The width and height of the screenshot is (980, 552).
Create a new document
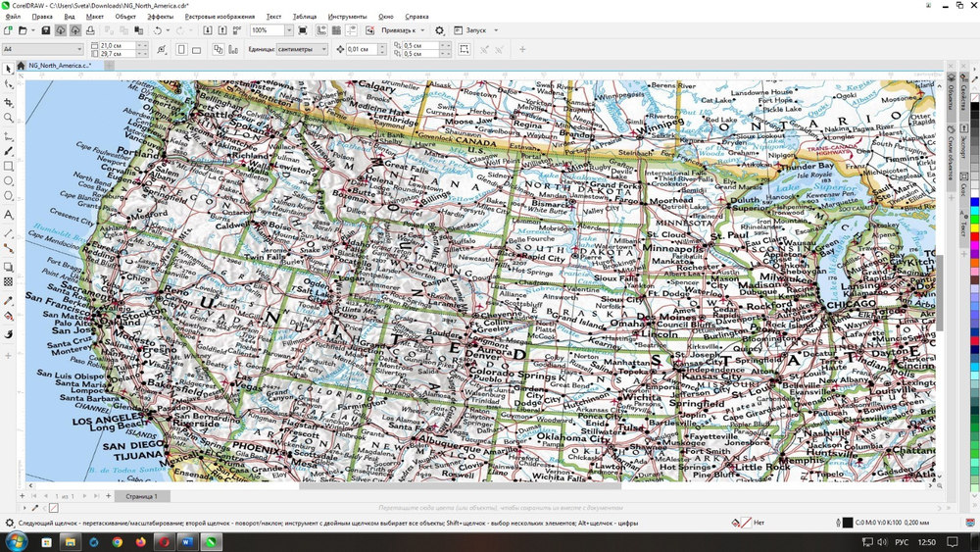click(8, 30)
